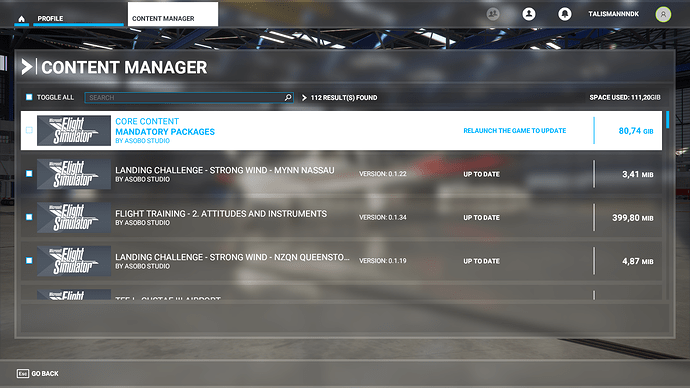Click the '399,80 MIB' size value
The width and height of the screenshot is (690, 388).
[x=633, y=218]
